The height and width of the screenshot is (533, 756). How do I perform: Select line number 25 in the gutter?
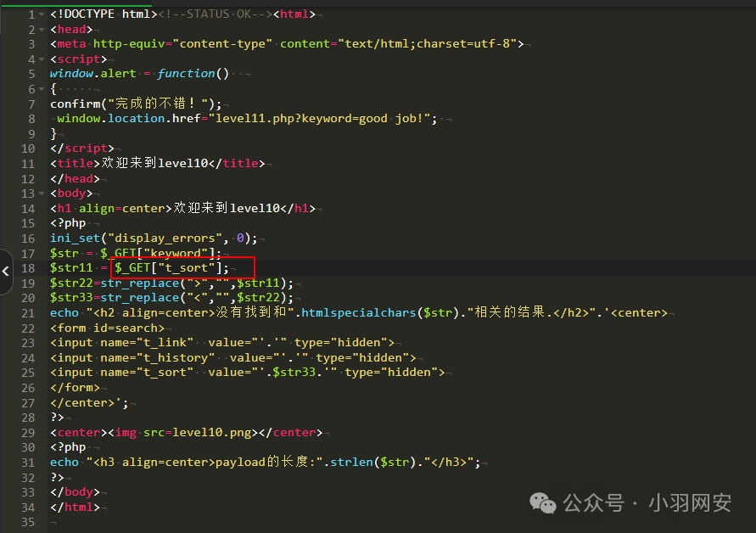(x=28, y=373)
